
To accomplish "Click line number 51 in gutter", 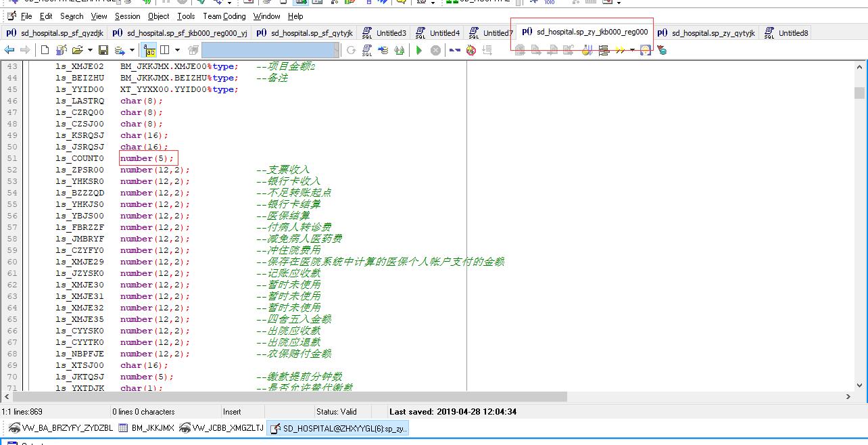I will coord(11,158).
